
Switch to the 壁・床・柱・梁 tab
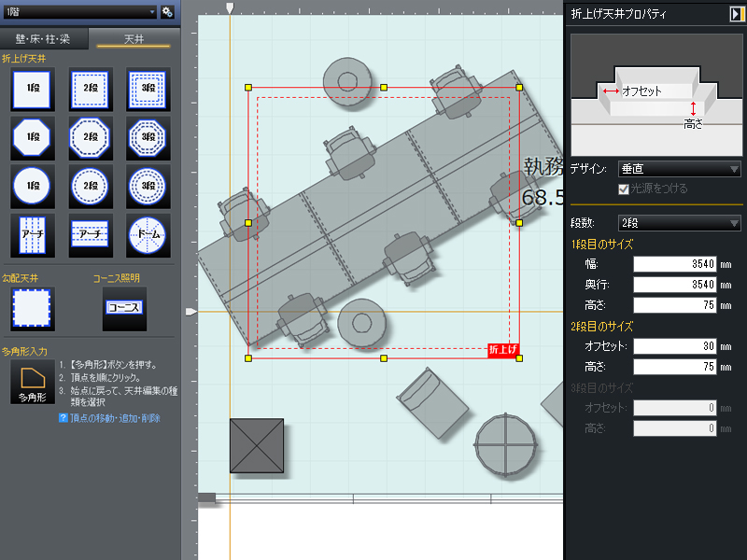(x=45, y=39)
